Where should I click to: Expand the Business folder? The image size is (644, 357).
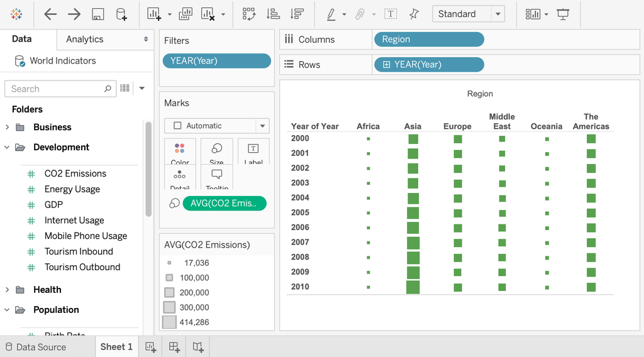(8, 127)
